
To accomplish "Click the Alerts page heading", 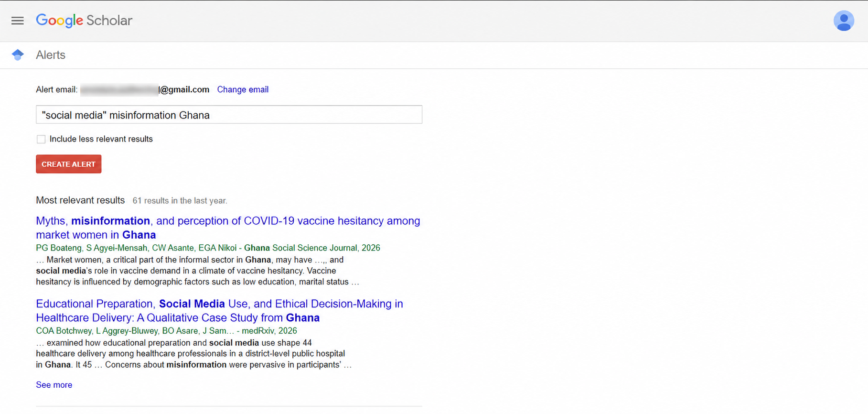I will [x=51, y=55].
